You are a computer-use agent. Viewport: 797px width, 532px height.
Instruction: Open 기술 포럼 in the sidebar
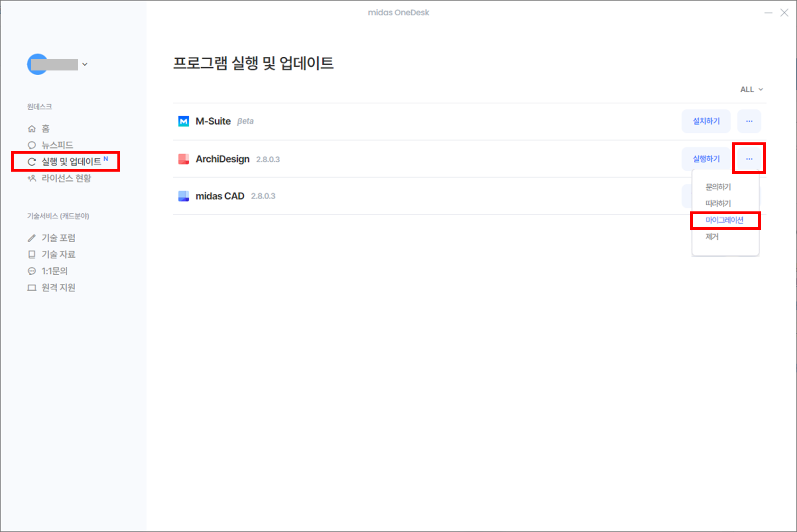click(52, 238)
